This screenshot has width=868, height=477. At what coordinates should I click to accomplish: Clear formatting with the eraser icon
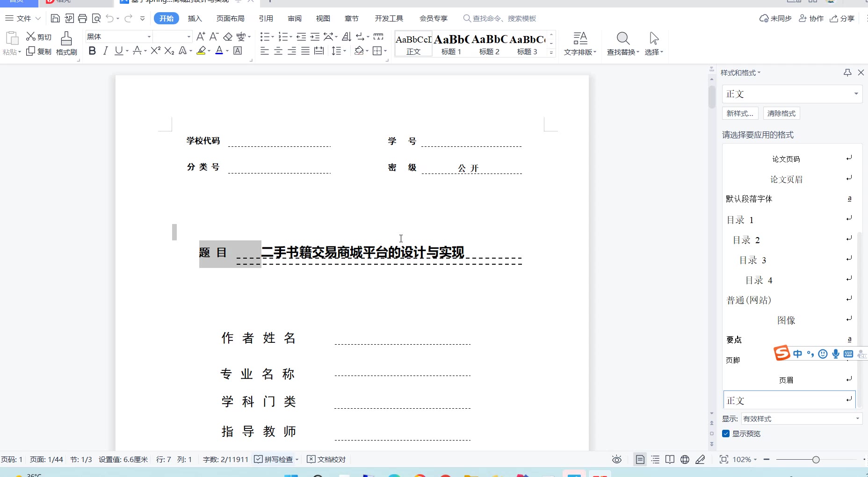click(228, 36)
